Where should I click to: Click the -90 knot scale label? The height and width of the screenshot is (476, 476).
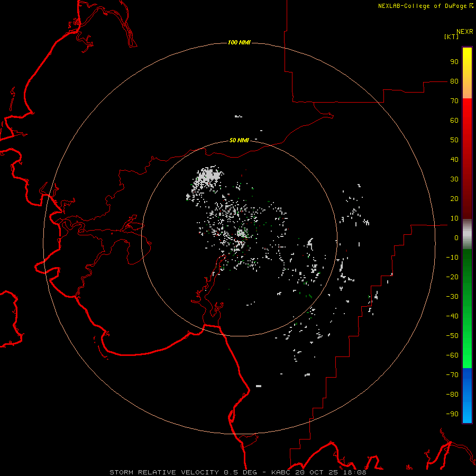[452, 414]
